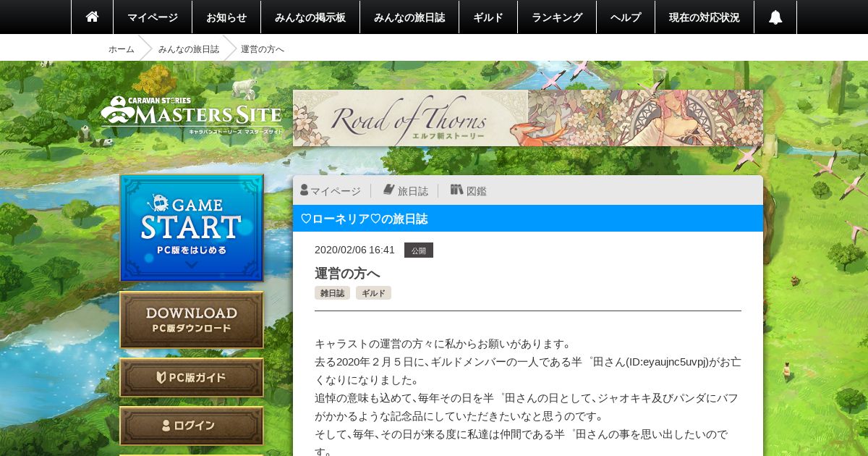Image resolution: width=868 pixels, height=456 pixels.
Task: Click DOWNLOAD PC版ダウンロード button
Action: (192, 320)
